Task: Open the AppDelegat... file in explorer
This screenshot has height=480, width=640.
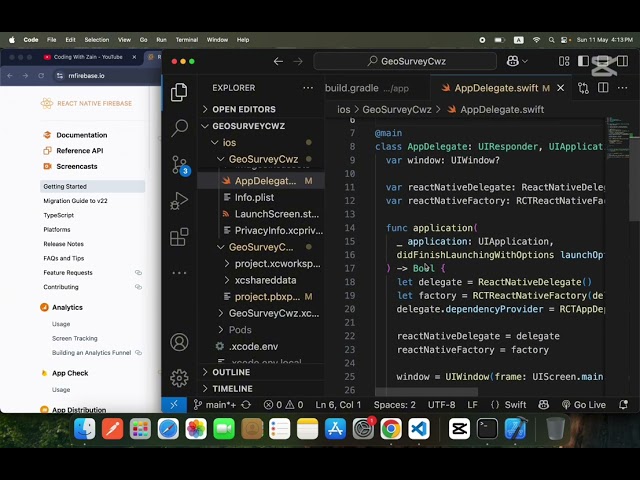Action: (261, 181)
